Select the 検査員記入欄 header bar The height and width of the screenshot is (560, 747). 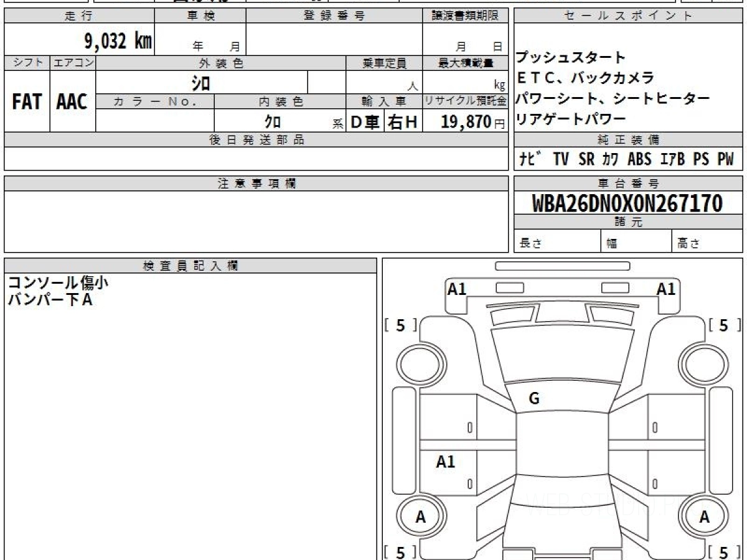(190, 265)
